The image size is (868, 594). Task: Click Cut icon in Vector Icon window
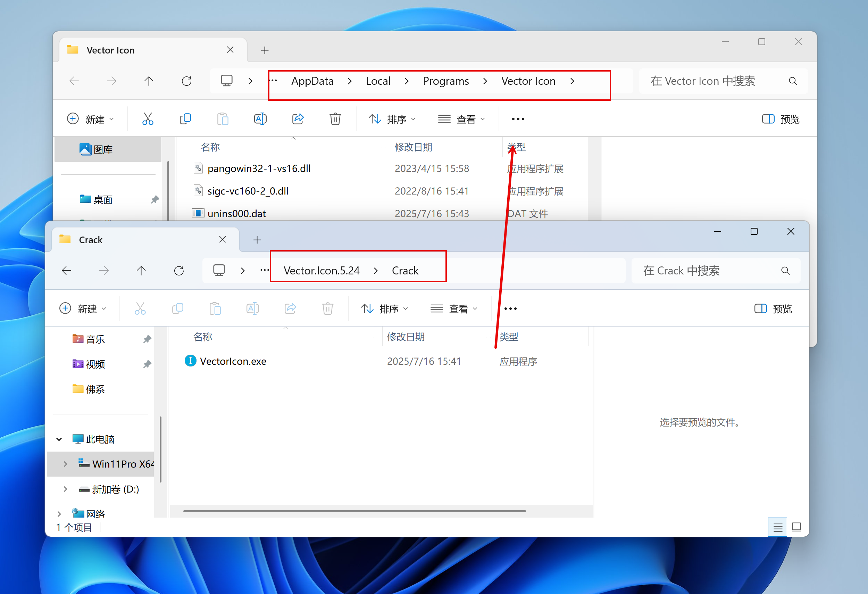[148, 119]
